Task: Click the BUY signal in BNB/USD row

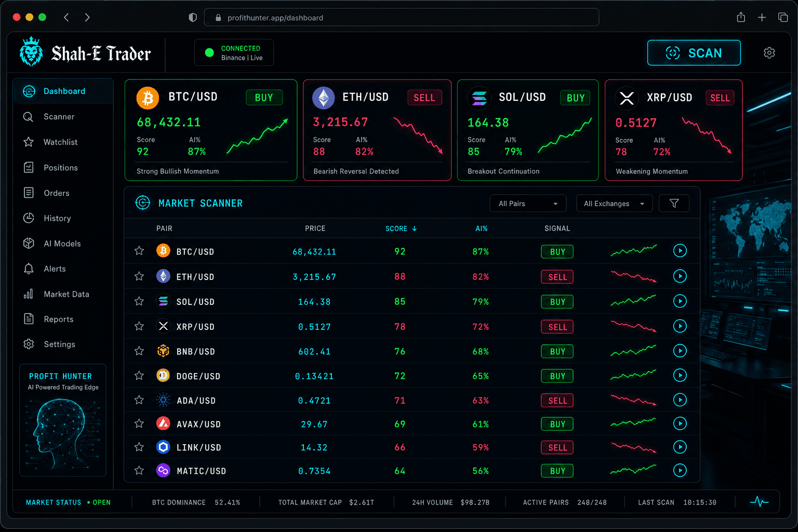Action: (x=557, y=351)
